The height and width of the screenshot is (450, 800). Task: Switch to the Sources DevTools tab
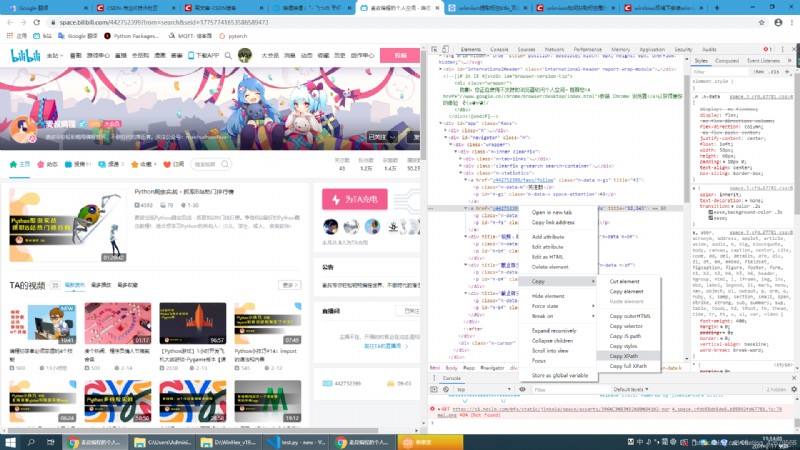(526, 49)
